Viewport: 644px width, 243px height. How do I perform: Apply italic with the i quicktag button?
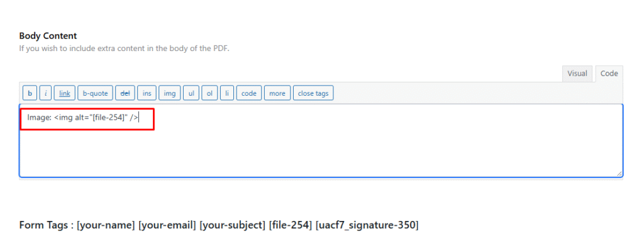[x=45, y=93]
